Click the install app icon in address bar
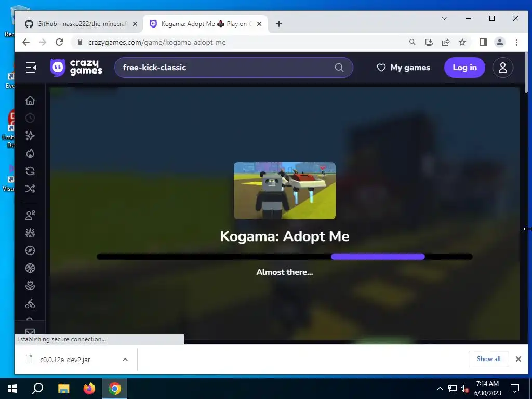The width and height of the screenshot is (532, 399). (429, 42)
